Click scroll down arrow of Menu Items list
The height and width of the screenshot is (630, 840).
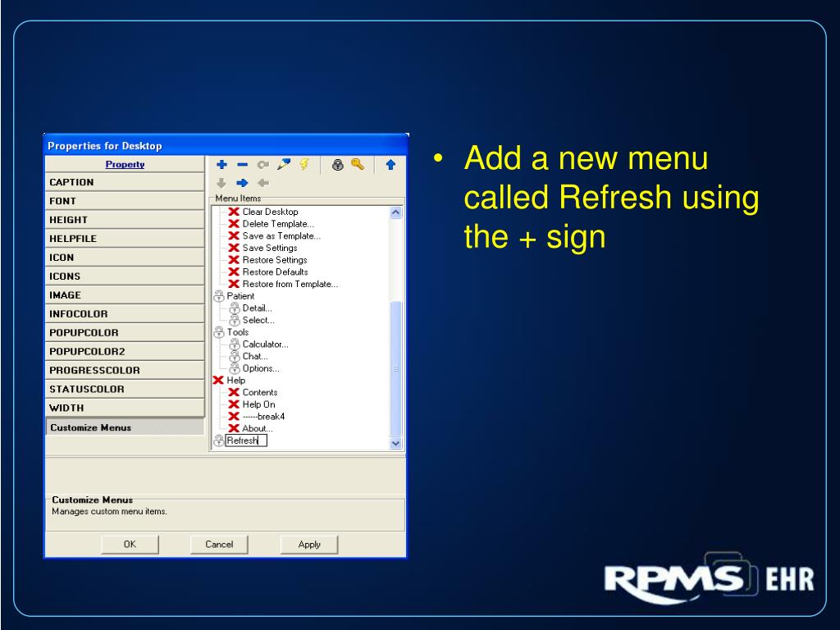coord(396,444)
